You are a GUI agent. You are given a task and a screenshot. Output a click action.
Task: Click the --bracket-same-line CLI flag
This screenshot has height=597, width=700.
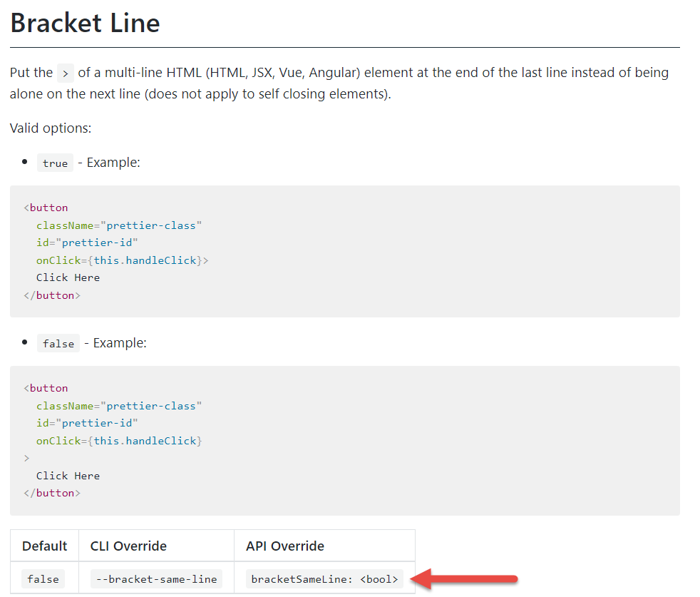coord(155,578)
